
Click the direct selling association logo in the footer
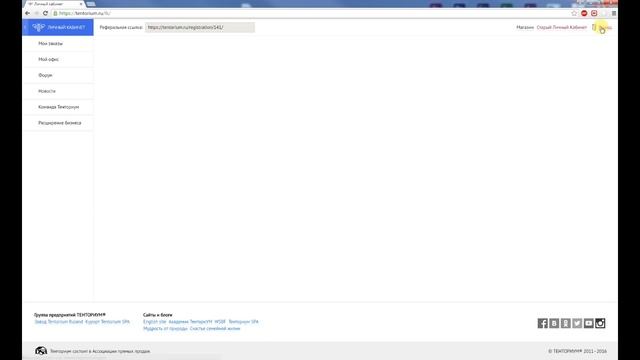[41, 351]
